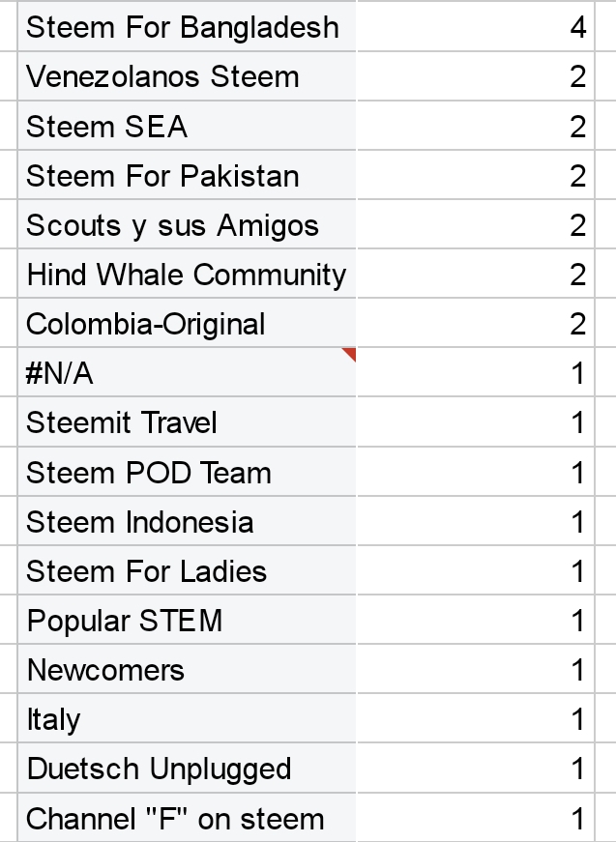
Task: Select the Steem For Bangladesh cell
Action: (x=184, y=27)
